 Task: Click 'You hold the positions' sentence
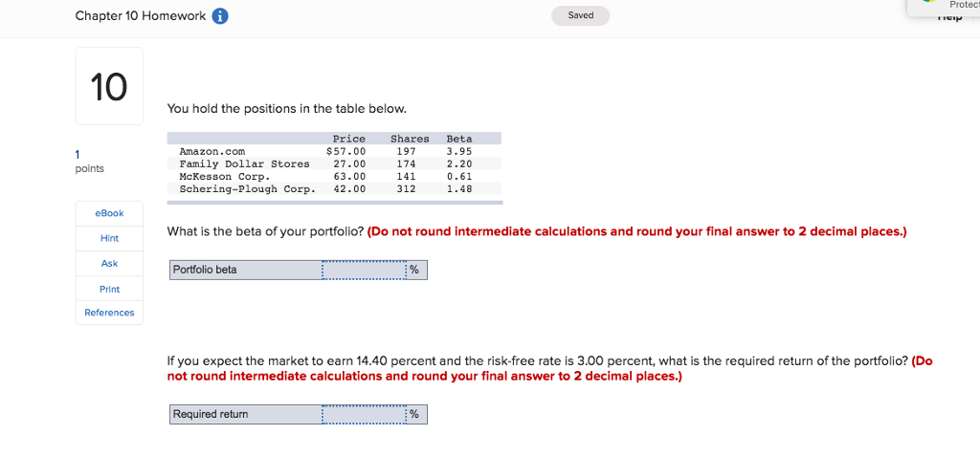point(287,109)
